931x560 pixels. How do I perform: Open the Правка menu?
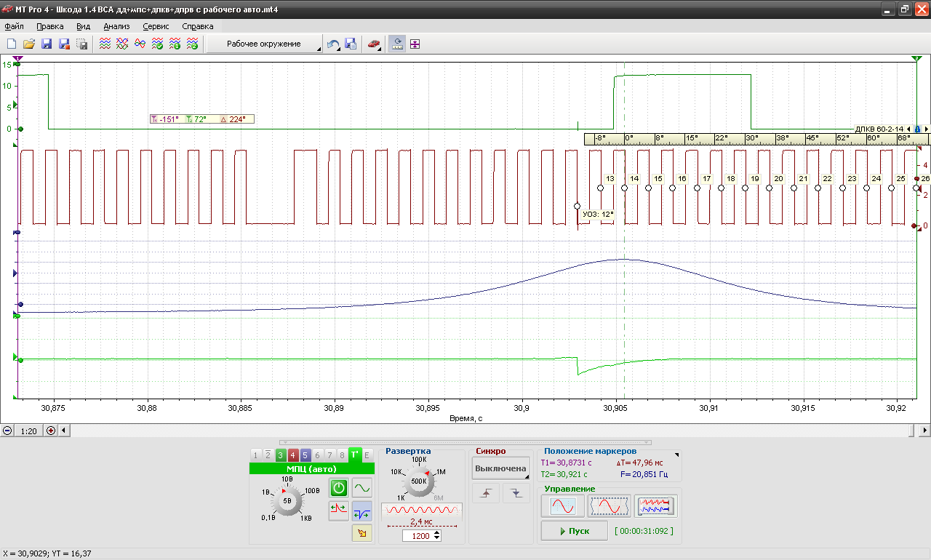[50, 26]
